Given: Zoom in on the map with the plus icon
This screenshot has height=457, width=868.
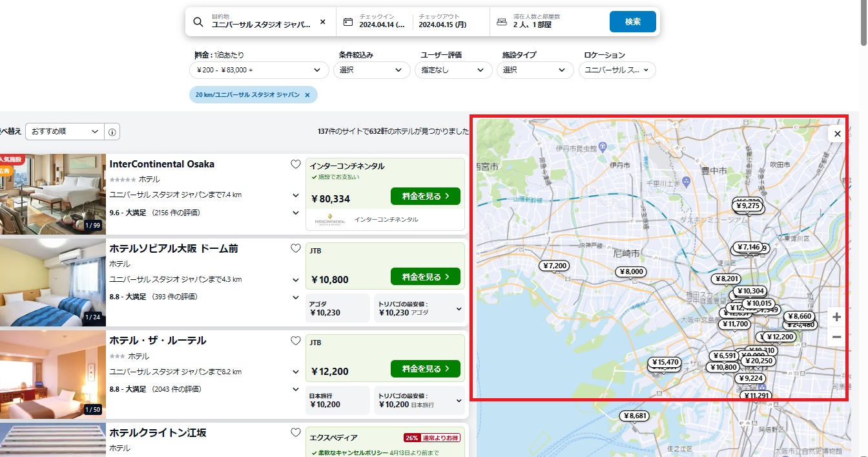Looking at the screenshot, I should click(x=836, y=317).
